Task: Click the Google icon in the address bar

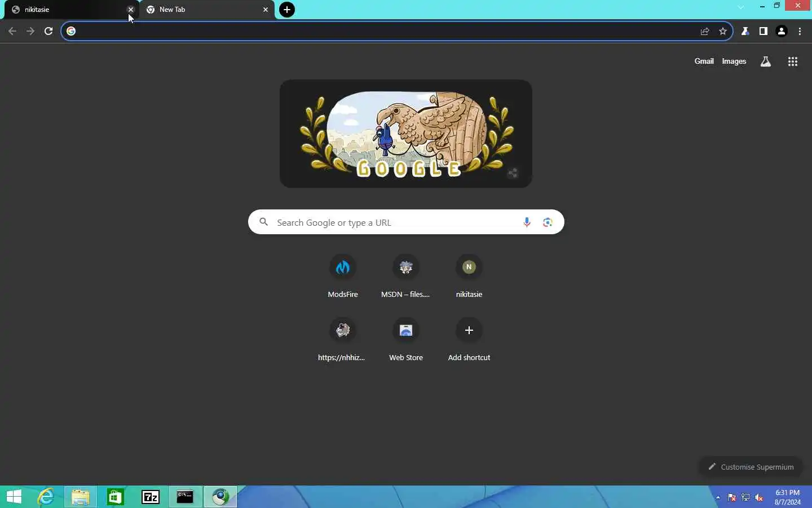Action: coord(71,31)
